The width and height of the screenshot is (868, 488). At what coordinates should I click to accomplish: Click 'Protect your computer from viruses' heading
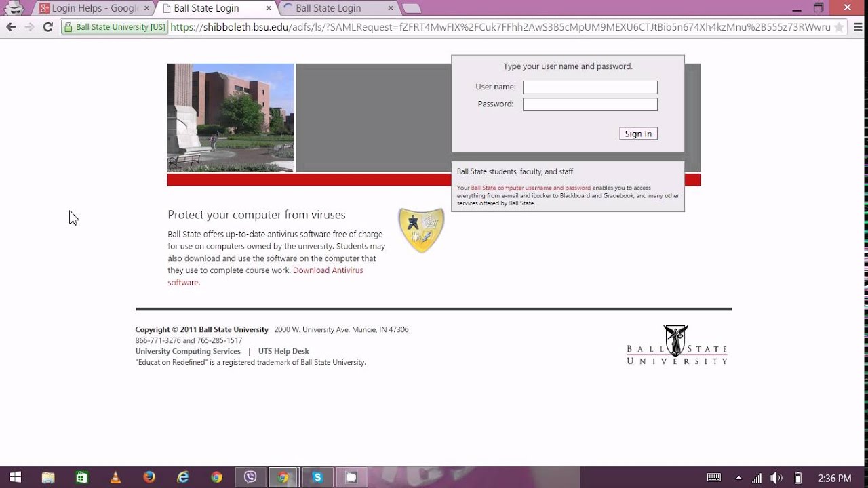(x=256, y=215)
